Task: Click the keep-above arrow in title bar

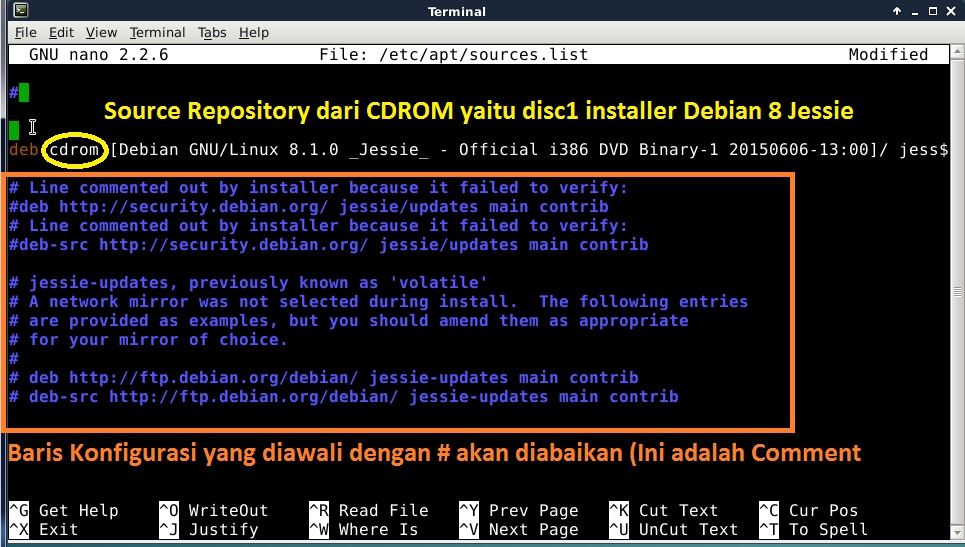Action: pos(897,11)
